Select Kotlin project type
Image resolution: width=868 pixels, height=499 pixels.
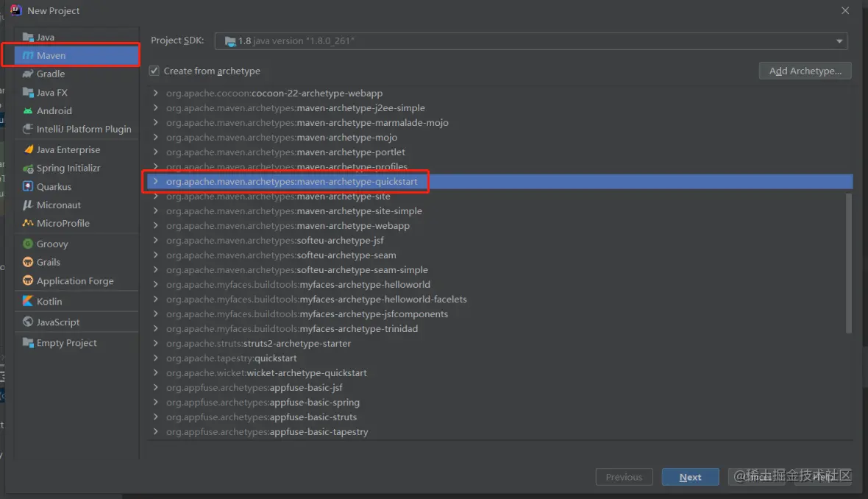pyautogui.click(x=77, y=301)
